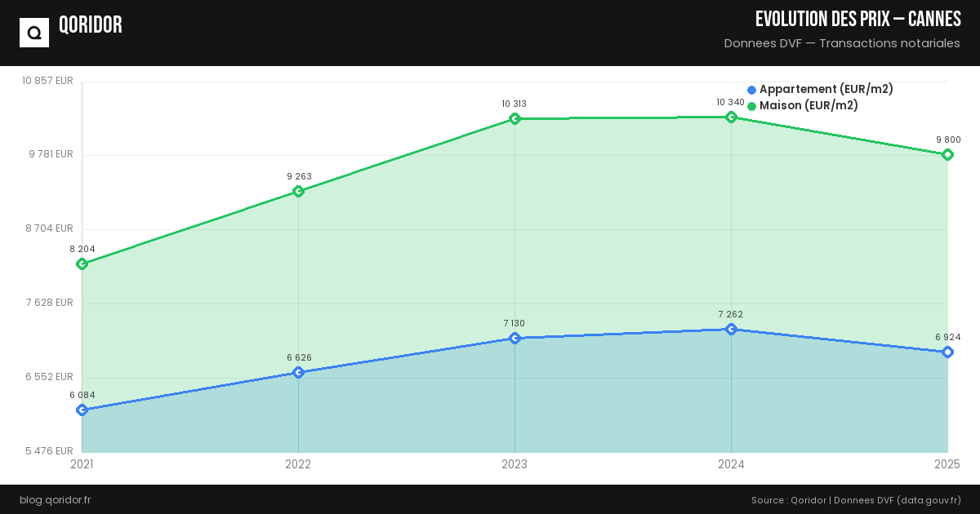The width and height of the screenshot is (980, 514).
Task: Select the Appartement 2023 point at 7 130
Action: coord(514,338)
